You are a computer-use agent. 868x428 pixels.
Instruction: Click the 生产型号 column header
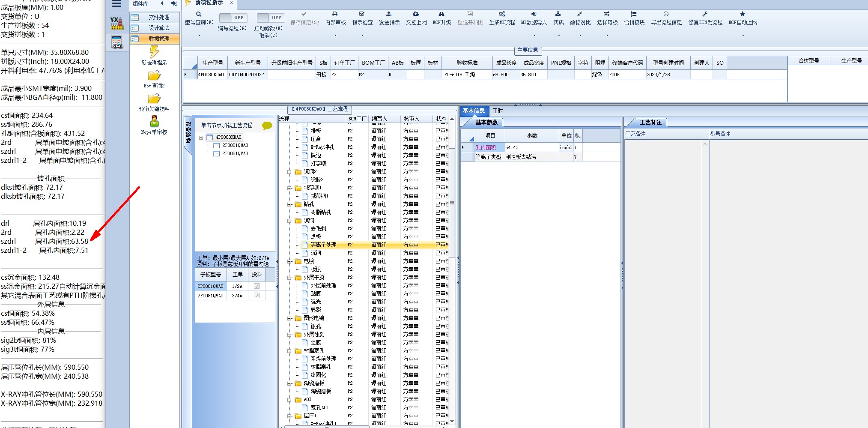pos(212,63)
